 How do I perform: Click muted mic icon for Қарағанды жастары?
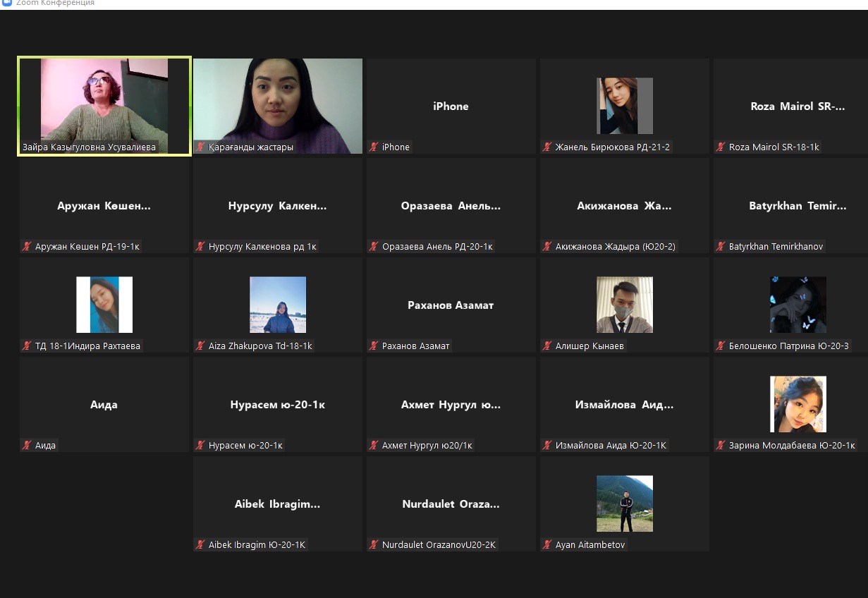(201, 147)
